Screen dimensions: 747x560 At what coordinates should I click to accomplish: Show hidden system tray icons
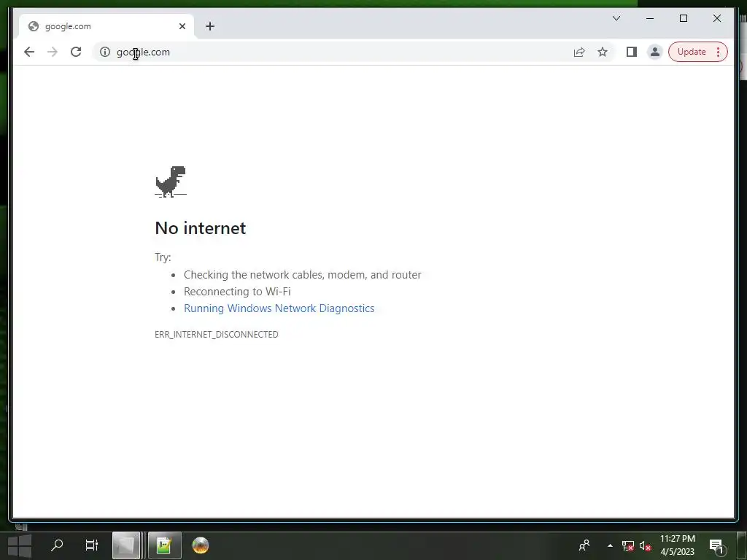(x=611, y=545)
